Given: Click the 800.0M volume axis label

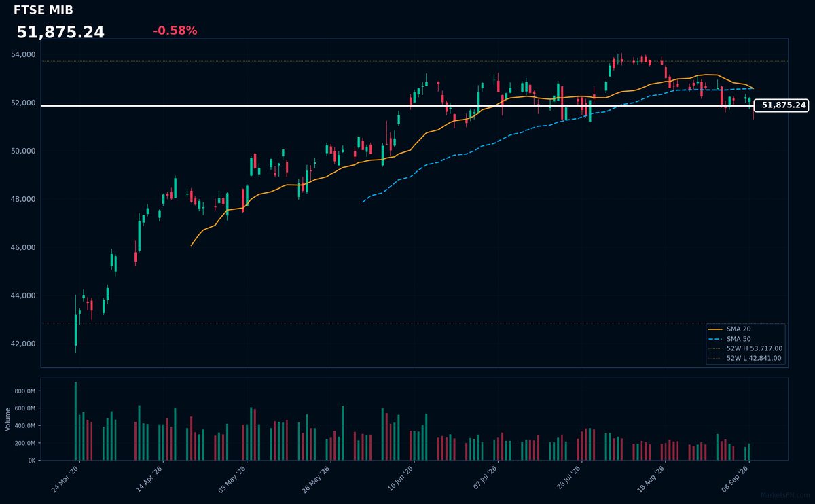Looking at the screenshot, I should (25, 391).
